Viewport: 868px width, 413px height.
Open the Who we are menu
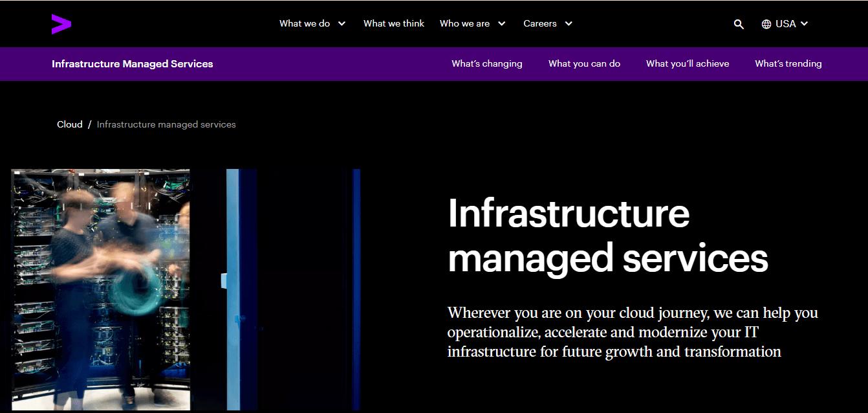point(464,23)
